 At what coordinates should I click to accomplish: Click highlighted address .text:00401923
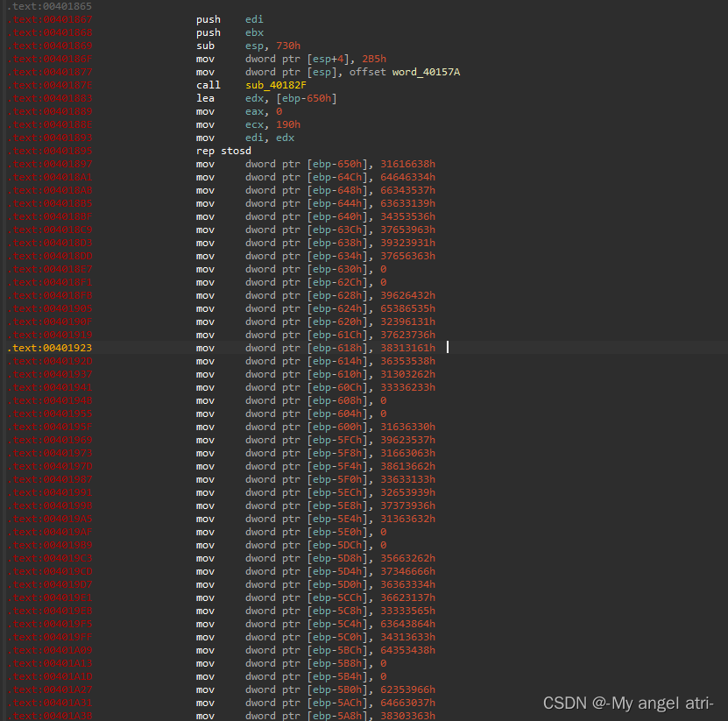pos(50,348)
